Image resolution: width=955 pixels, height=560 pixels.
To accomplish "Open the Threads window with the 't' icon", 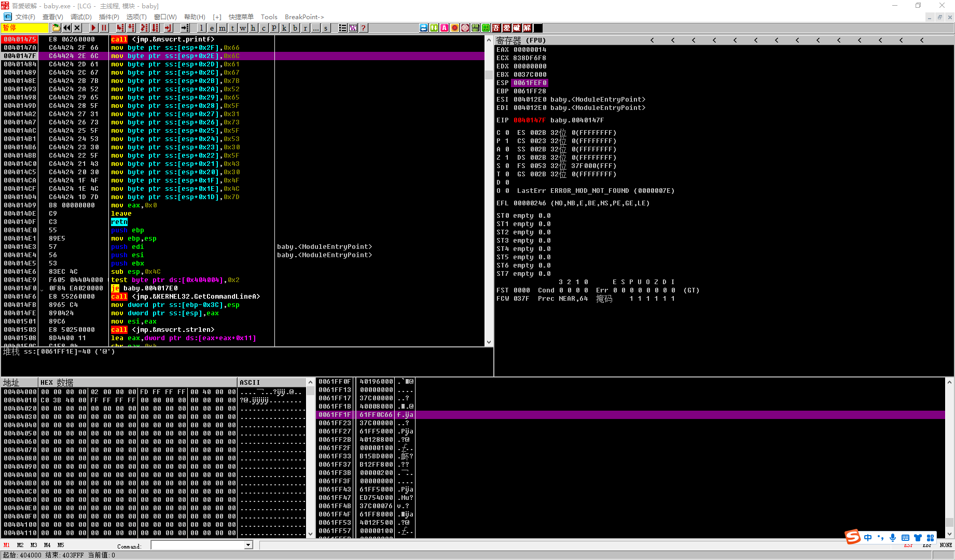I will point(232,28).
